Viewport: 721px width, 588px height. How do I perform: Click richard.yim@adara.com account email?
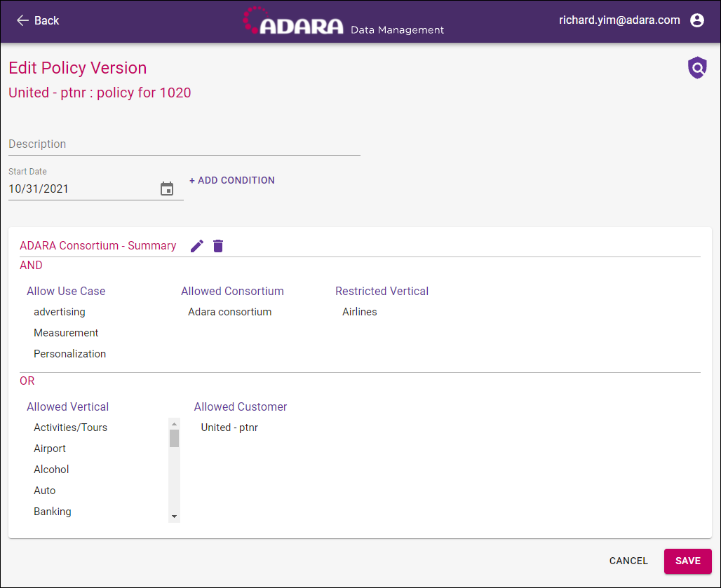619,20
